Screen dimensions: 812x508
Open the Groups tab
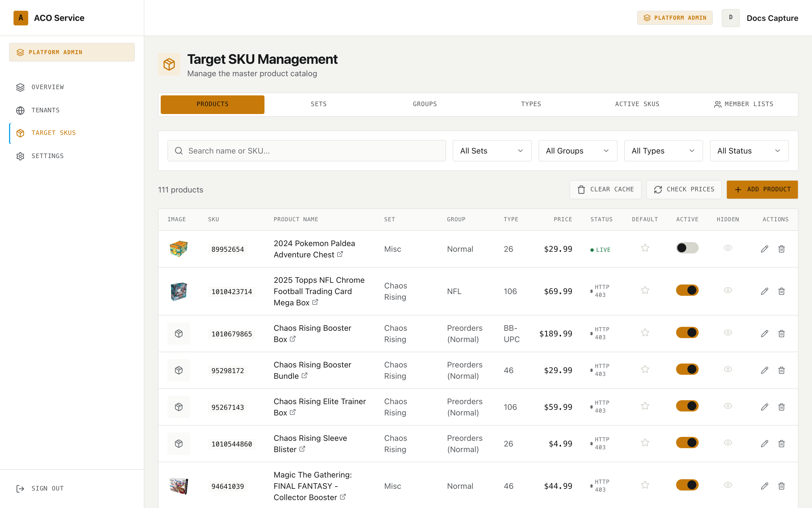tap(425, 104)
